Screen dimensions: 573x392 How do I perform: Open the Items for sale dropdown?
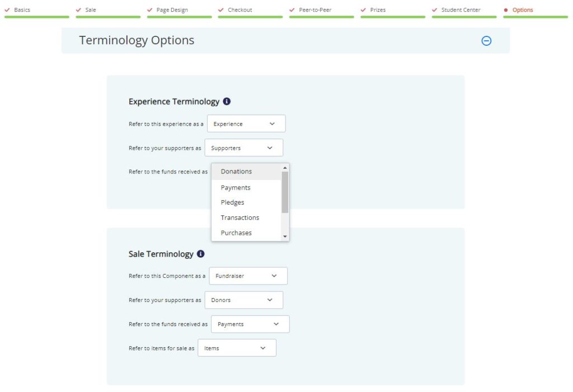pos(237,347)
